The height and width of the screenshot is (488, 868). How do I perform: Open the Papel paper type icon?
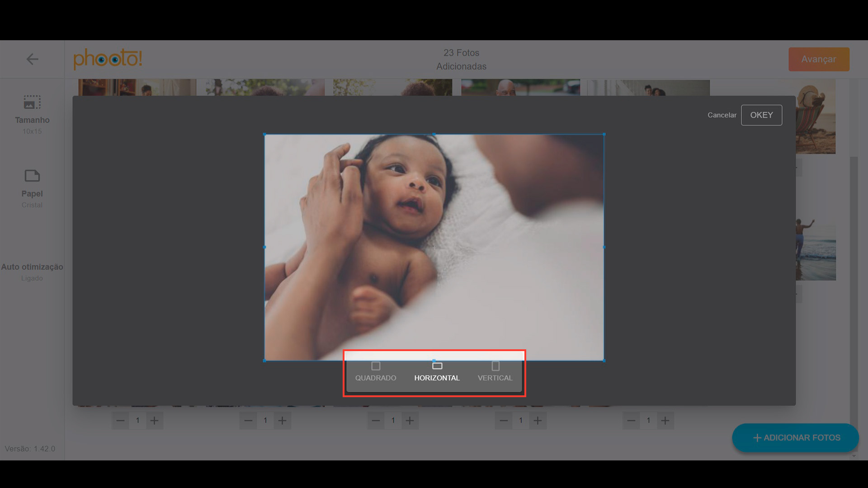tap(32, 176)
